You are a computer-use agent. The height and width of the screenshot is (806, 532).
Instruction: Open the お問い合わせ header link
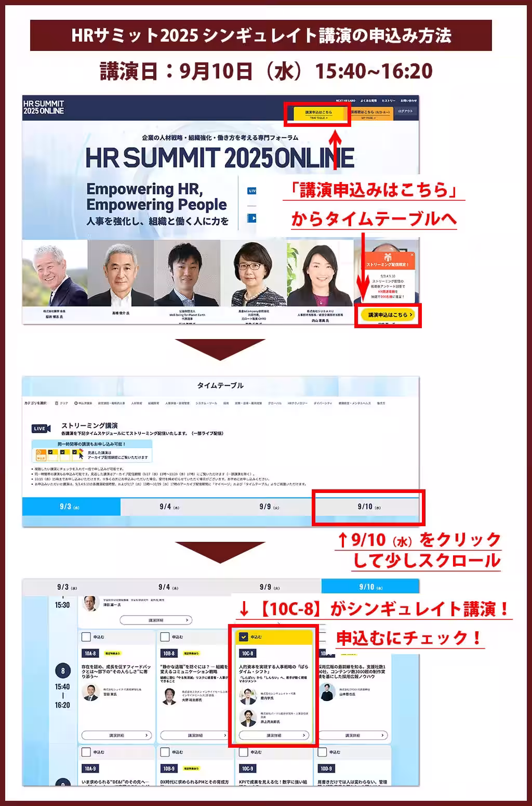(408, 100)
